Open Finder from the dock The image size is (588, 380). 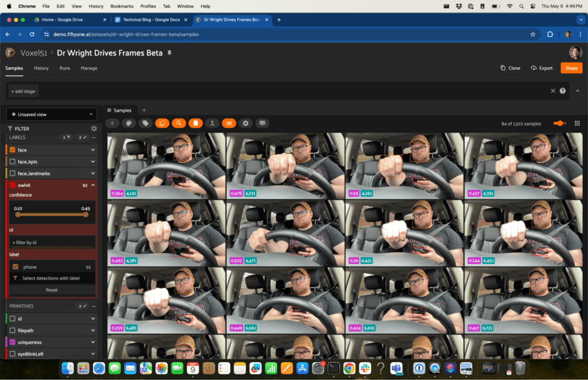68,369
